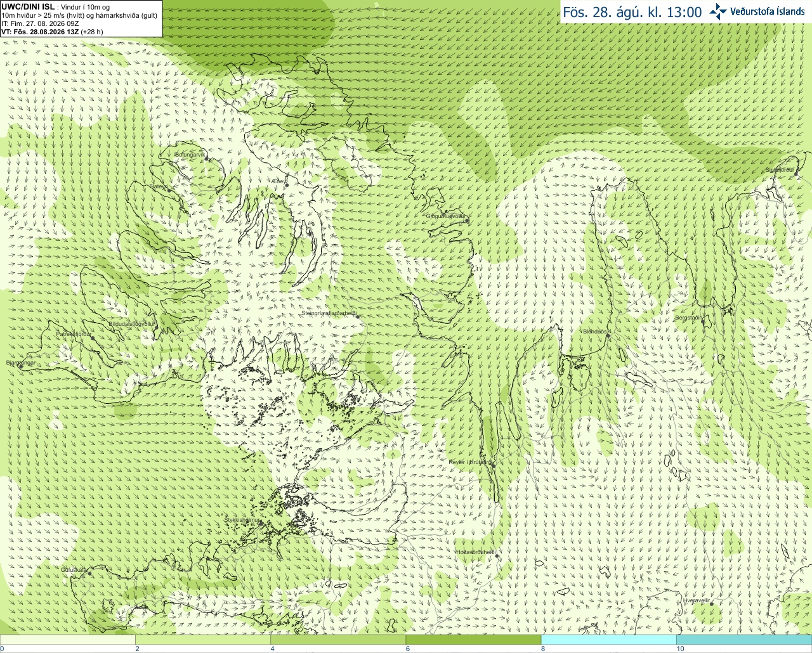Select the light cyan 8–10 legend segment

click(609, 640)
